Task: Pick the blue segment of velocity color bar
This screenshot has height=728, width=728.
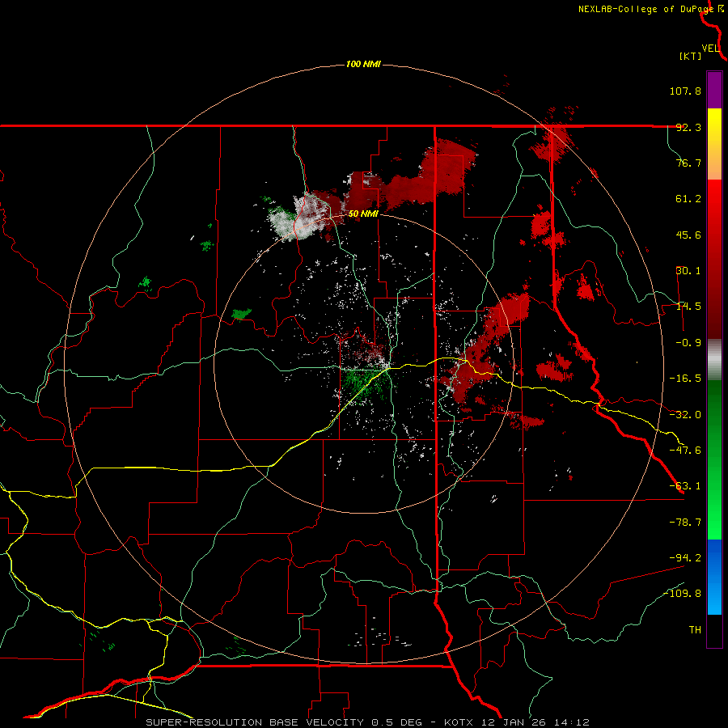Action: pyautogui.click(x=714, y=577)
